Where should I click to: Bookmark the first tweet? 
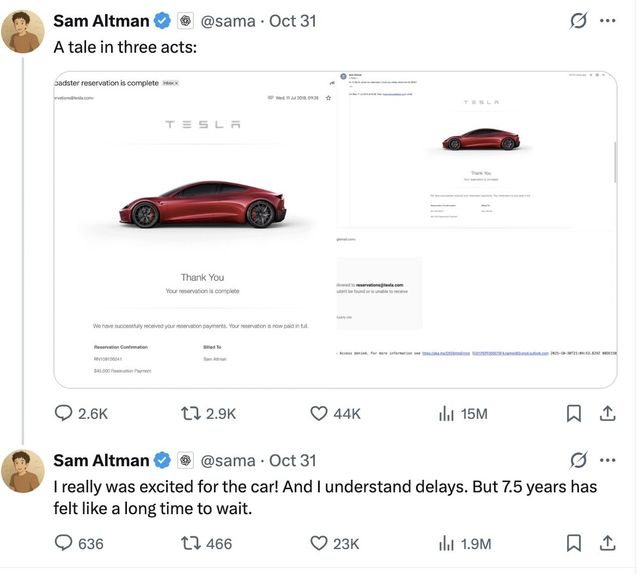click(x=574, y=413)
